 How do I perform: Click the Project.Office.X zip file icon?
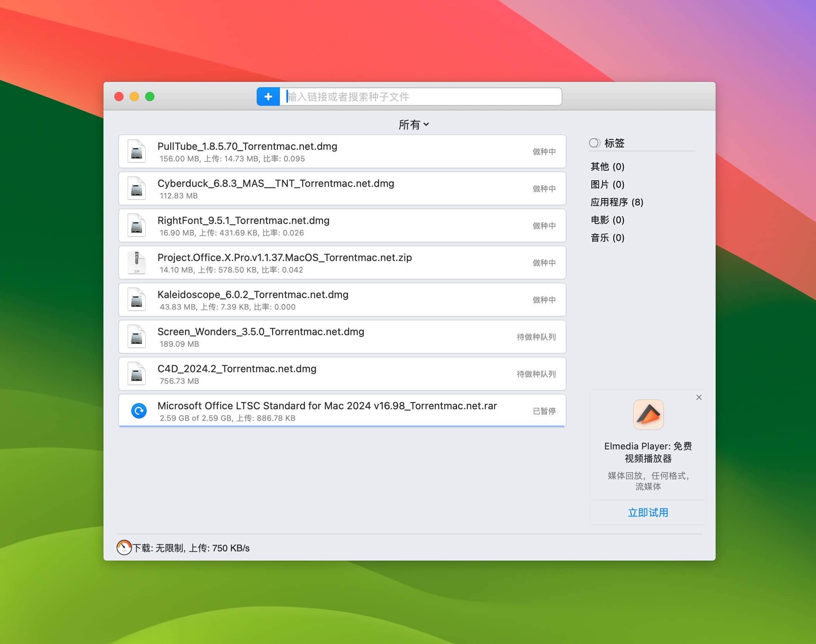(x=137, y=263)
